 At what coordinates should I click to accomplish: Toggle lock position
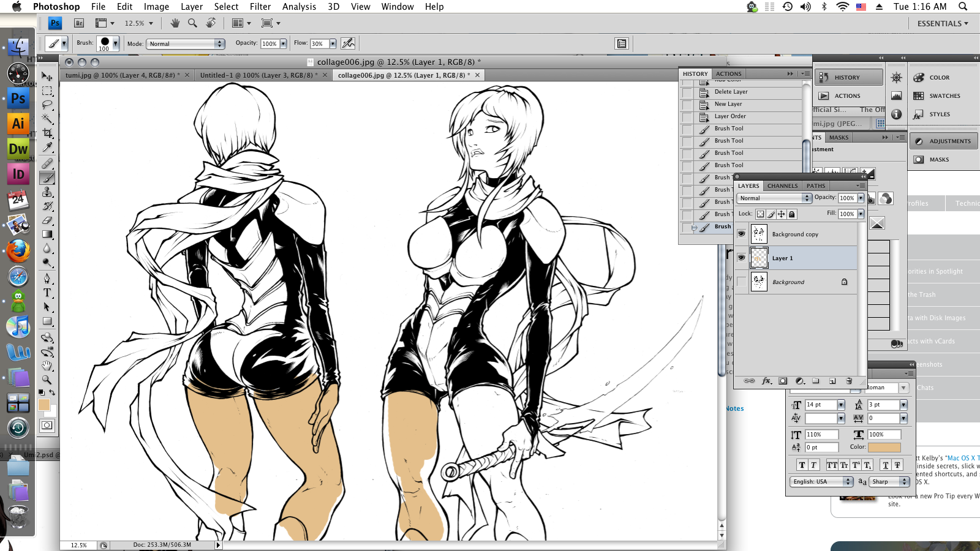[x=782, y=214]
